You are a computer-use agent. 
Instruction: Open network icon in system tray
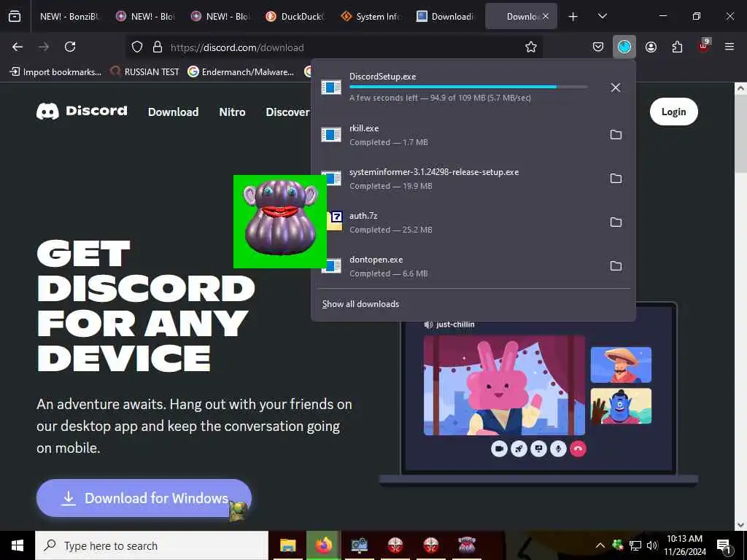click(635, 545)
